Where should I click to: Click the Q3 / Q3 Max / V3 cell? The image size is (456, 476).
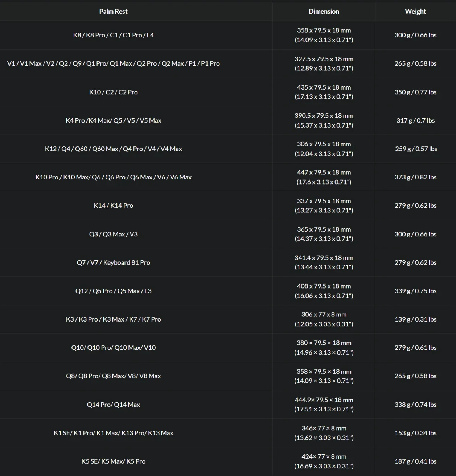click(113, 234)
